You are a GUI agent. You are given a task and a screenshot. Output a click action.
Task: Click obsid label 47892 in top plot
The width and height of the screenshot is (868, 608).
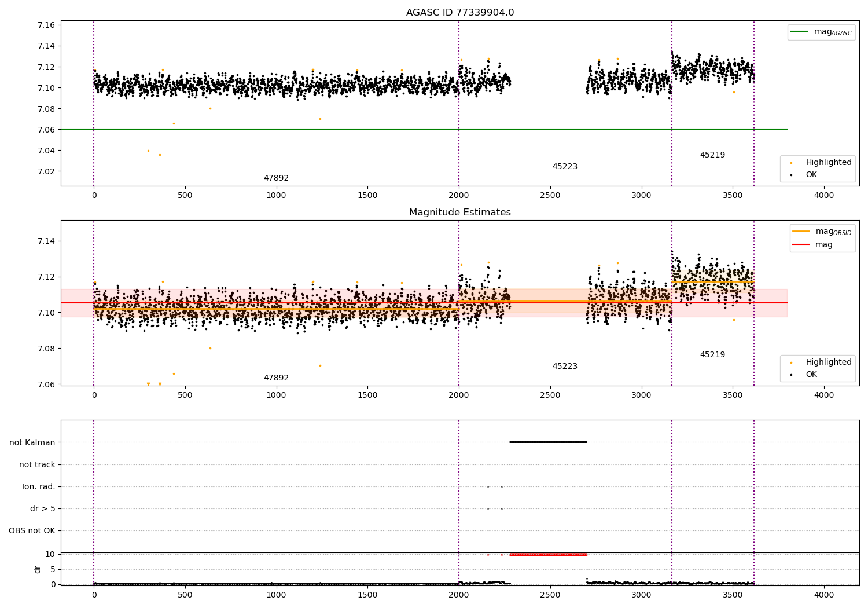(x=276, y=178)
